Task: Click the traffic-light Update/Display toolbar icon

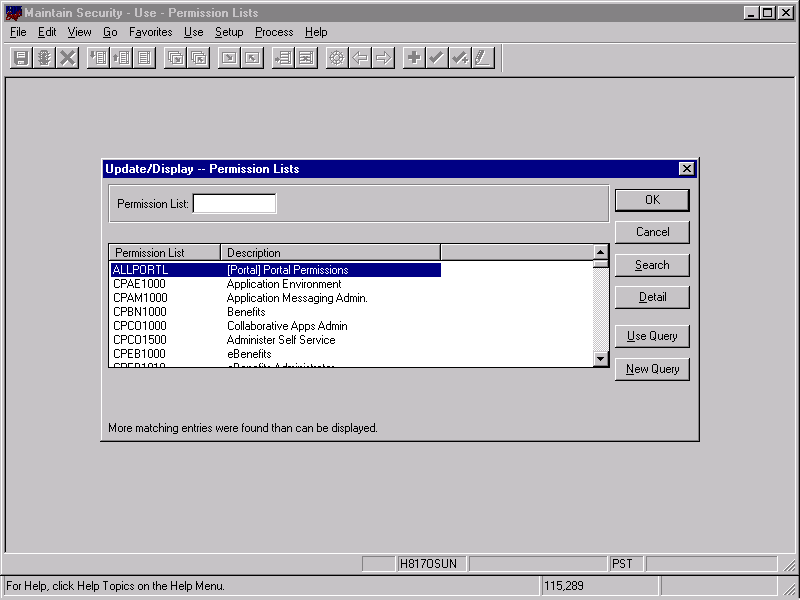Action: click(x=43, y=57)
